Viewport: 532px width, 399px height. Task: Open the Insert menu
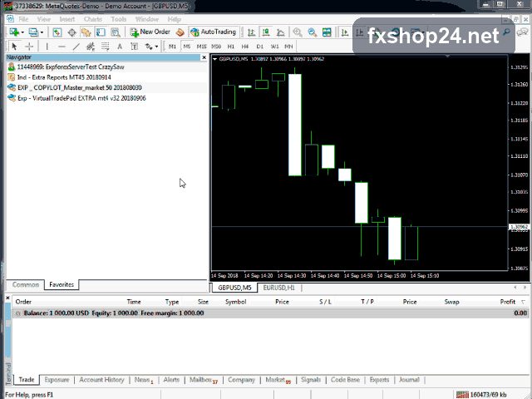point(66,19)
